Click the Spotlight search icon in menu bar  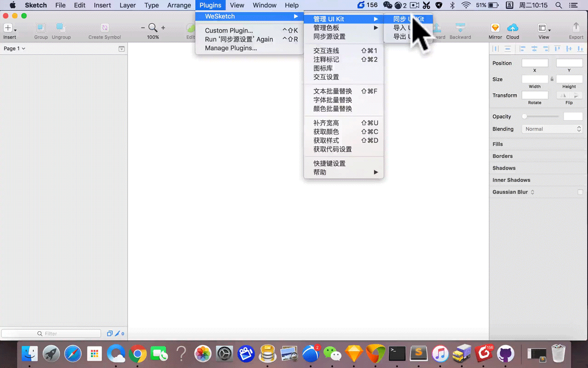559,6
